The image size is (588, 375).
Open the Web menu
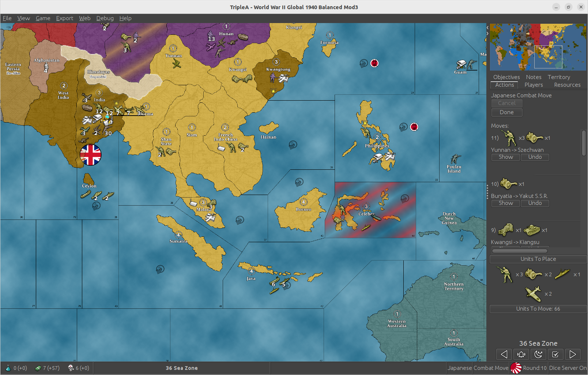click(x=84, y=18)
